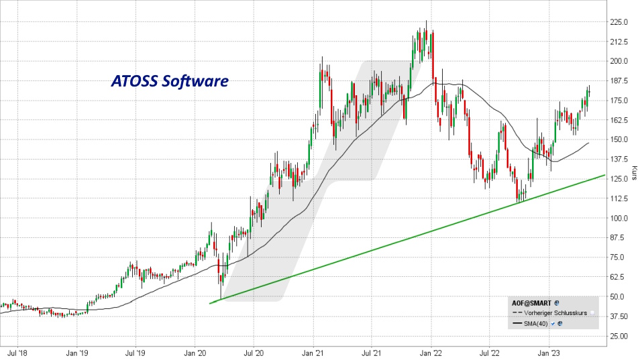Click the 87.5 price axis label
Screen dimensions: 644x362
click(617, 237)
